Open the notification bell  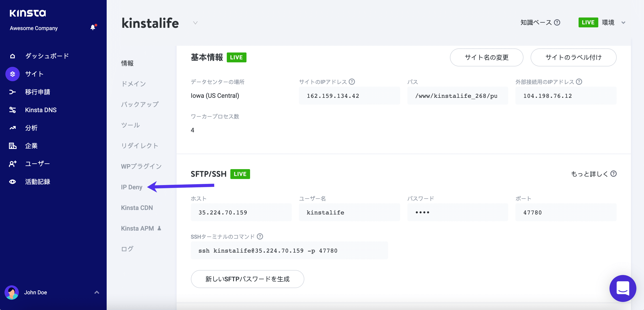click(x=93, y=27)
